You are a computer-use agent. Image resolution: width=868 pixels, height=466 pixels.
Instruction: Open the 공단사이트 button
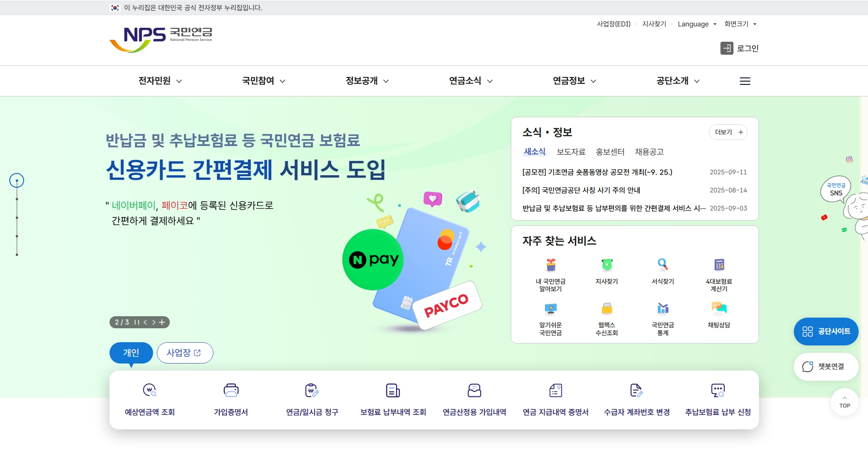pos(826,332)
